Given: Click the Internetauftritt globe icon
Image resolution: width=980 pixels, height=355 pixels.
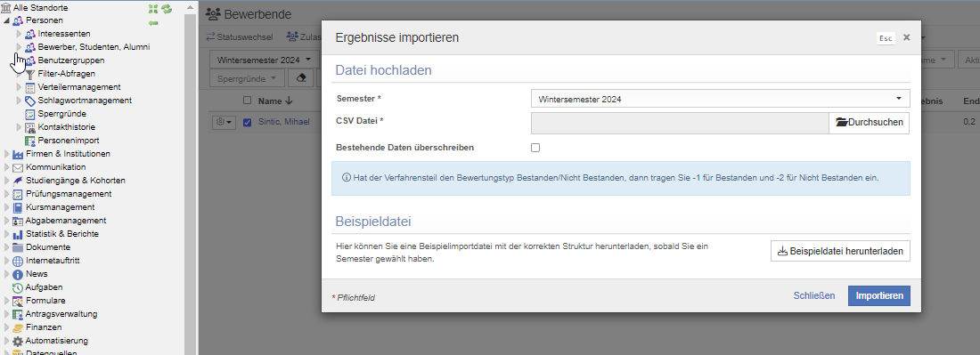Looking at the screenshot, I should click(x=18, y=261).
